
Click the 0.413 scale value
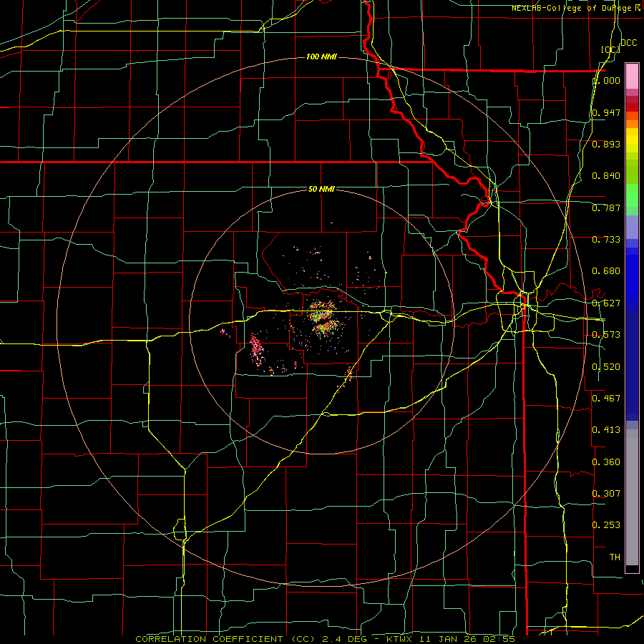[606, 430]
